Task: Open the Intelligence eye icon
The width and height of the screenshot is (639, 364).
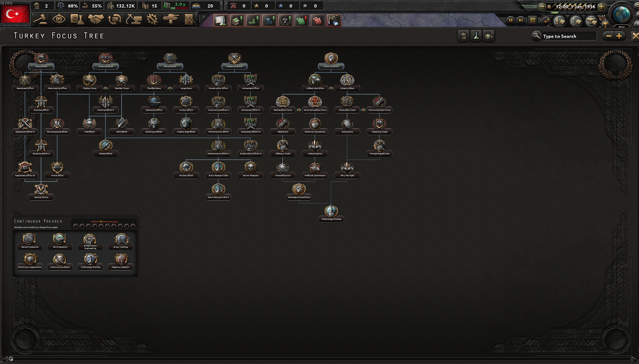Action: pyautogui.click(x=59, y=19)
